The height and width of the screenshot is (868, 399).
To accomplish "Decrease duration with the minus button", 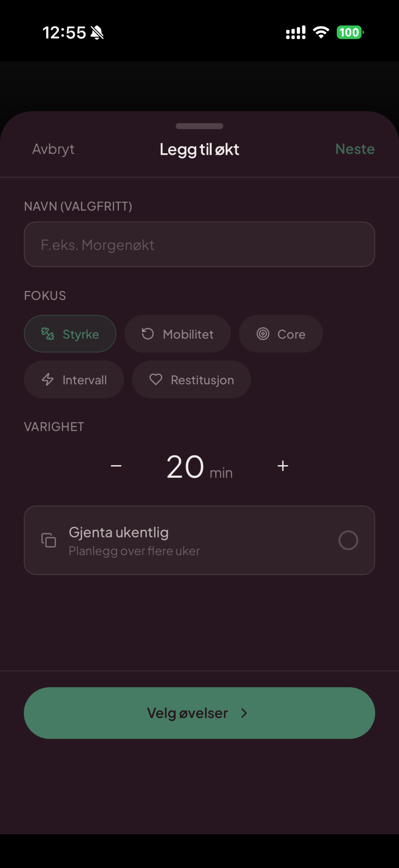I will point(116,466).
